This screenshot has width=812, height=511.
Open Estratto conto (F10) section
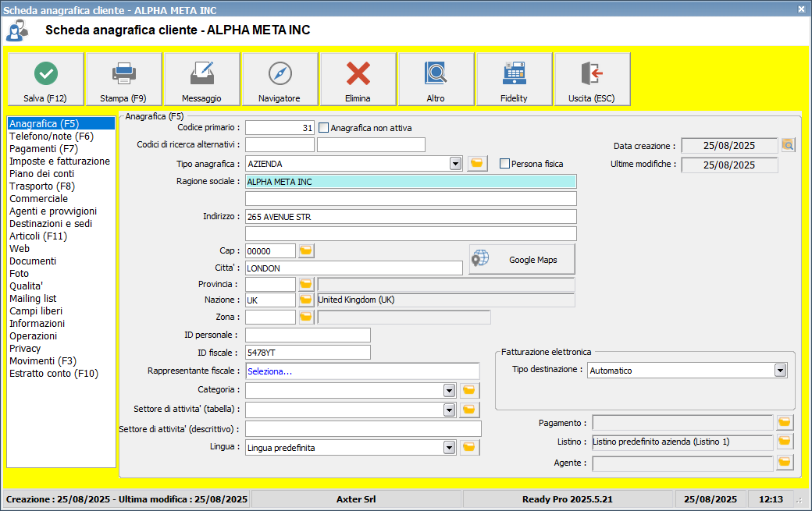pyautogui.click(x=61, y=374)
